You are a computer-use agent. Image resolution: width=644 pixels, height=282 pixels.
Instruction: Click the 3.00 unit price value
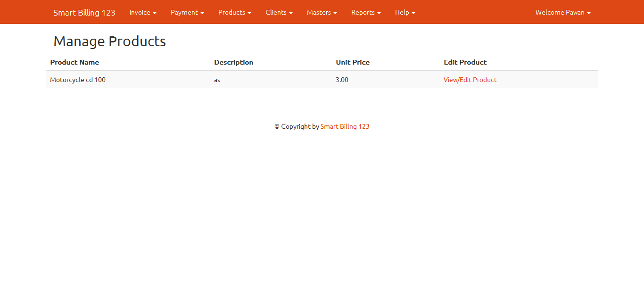(x=342, y=80)
